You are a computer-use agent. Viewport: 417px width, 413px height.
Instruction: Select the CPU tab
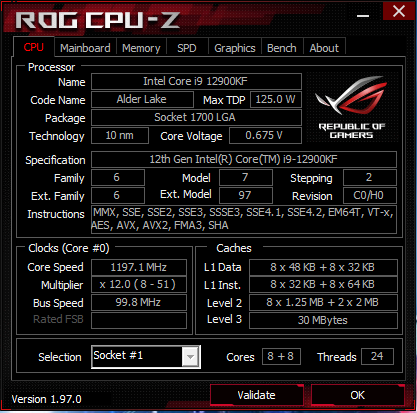[34, 47]
